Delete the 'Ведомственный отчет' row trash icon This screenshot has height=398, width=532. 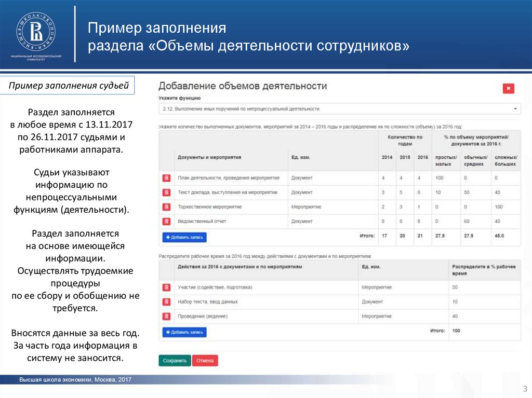click(166, 222)
